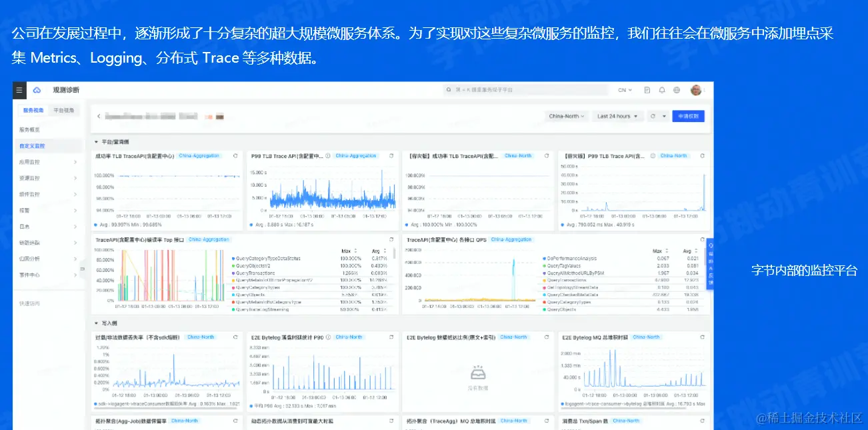Open the CN language dropdown
Image resolution: width=868 pixels, height=430 pixels.
pyautogui.click(x=625, y=90)
